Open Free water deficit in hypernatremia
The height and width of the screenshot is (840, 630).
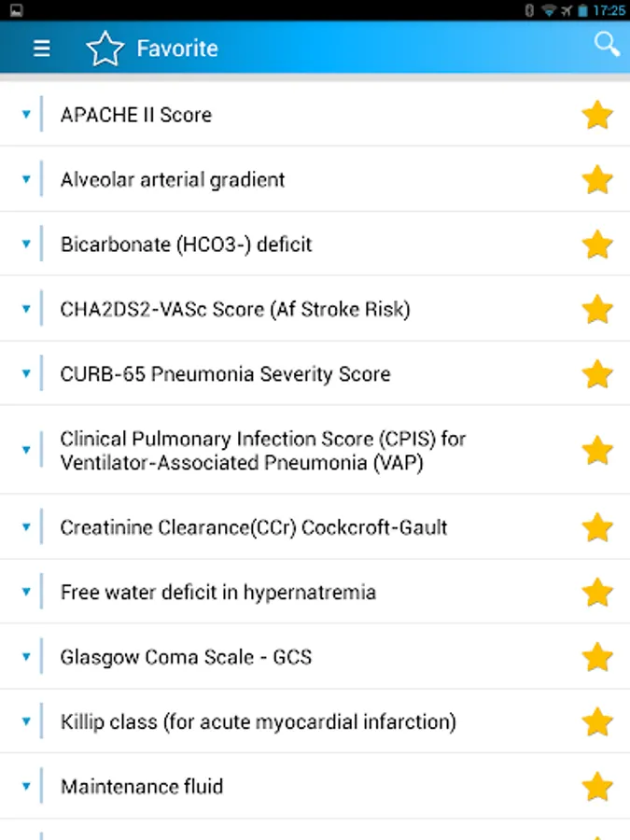[218, 593]
